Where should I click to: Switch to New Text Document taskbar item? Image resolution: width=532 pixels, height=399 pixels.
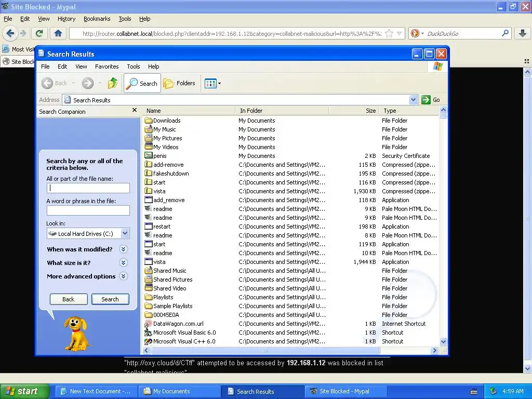pos(96,391)
